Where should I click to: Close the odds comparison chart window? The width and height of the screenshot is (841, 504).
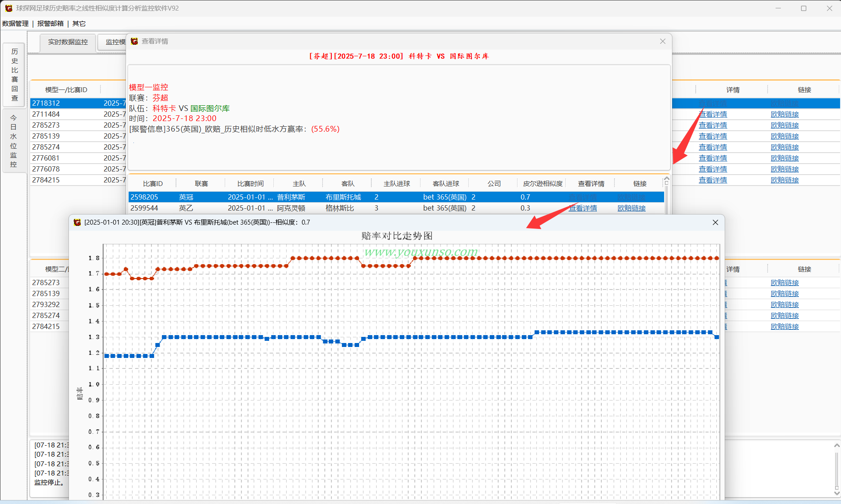[715, 222]
